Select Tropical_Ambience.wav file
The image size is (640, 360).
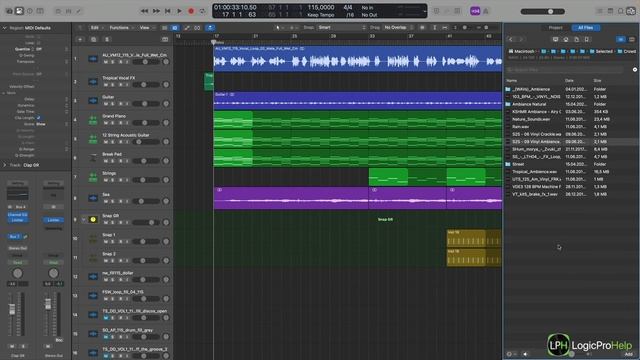[534, 172]
